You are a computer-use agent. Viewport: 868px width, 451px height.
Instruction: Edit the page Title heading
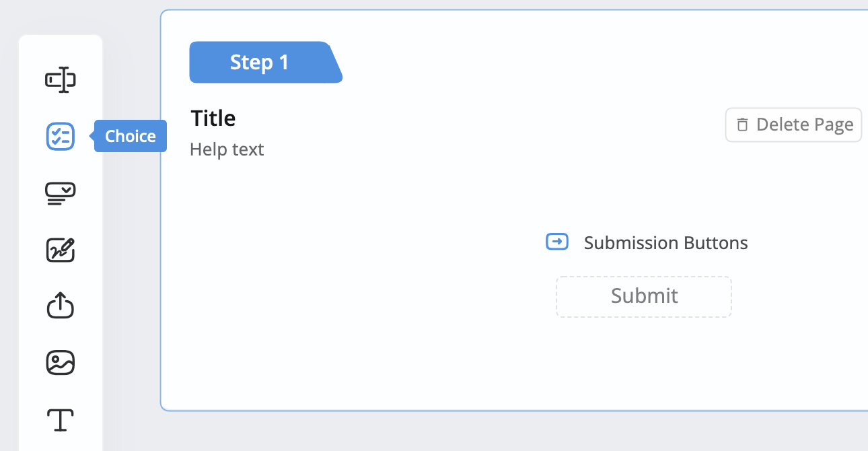(213, 118)
